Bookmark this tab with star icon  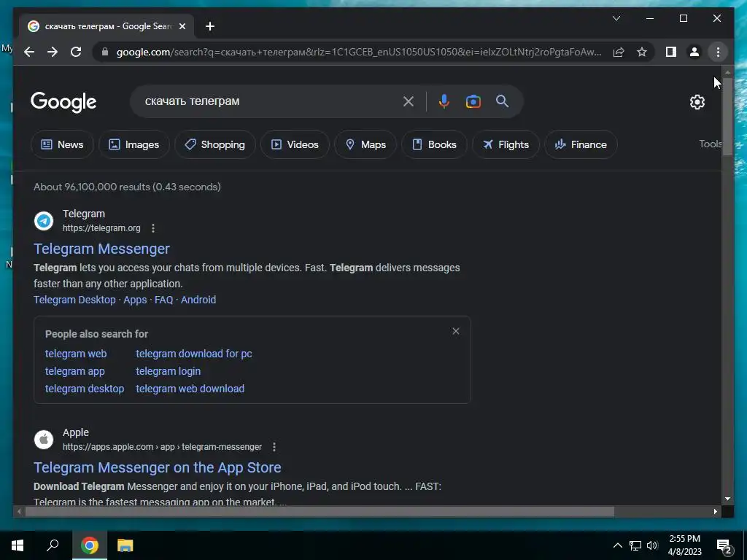[x=642, y=52]
